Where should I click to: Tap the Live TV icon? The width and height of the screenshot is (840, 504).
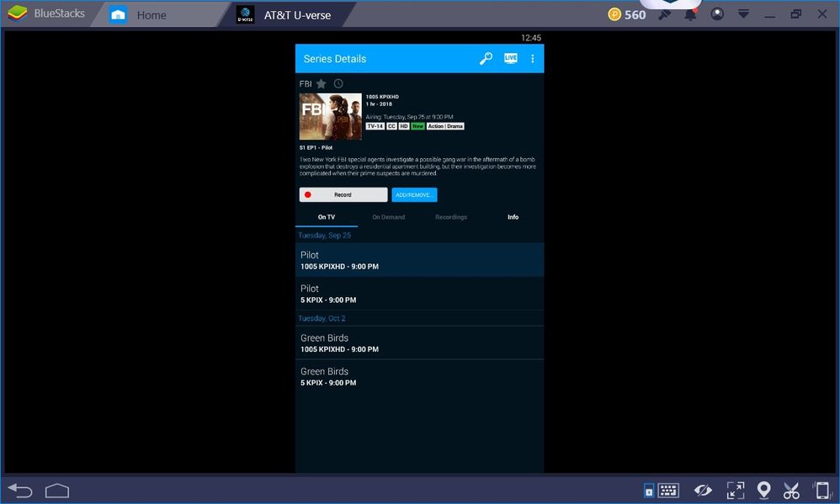(510, 59)
